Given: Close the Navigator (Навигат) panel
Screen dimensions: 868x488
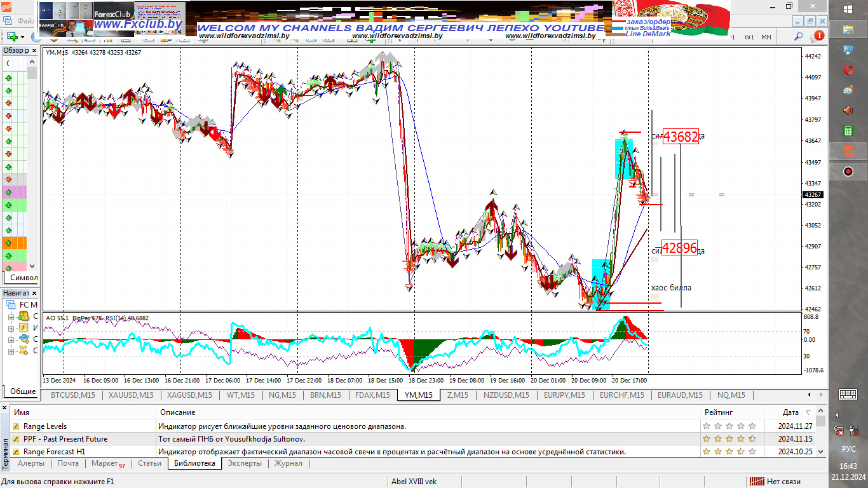Looking at the screenshot, I should (34, 293).
